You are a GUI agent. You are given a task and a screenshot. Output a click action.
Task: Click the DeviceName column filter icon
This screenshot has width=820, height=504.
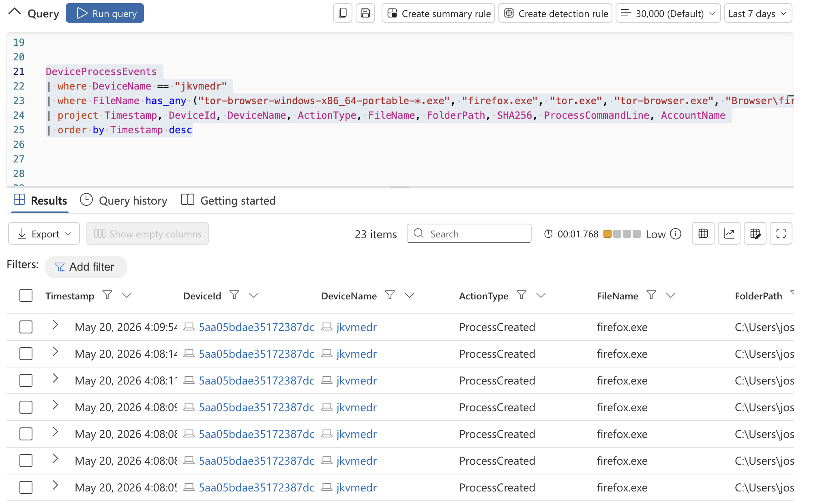390,295
